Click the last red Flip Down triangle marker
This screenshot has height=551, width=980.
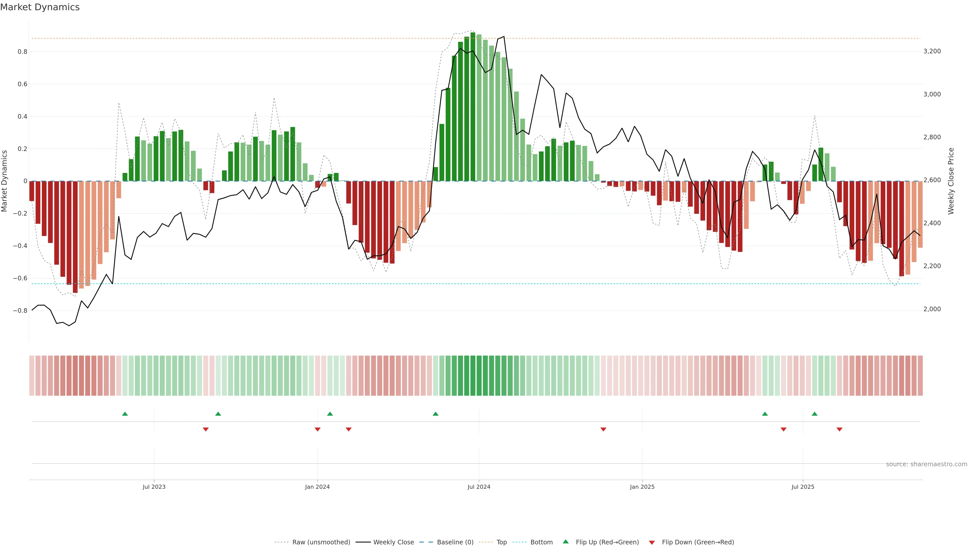[x=840, y=429]
